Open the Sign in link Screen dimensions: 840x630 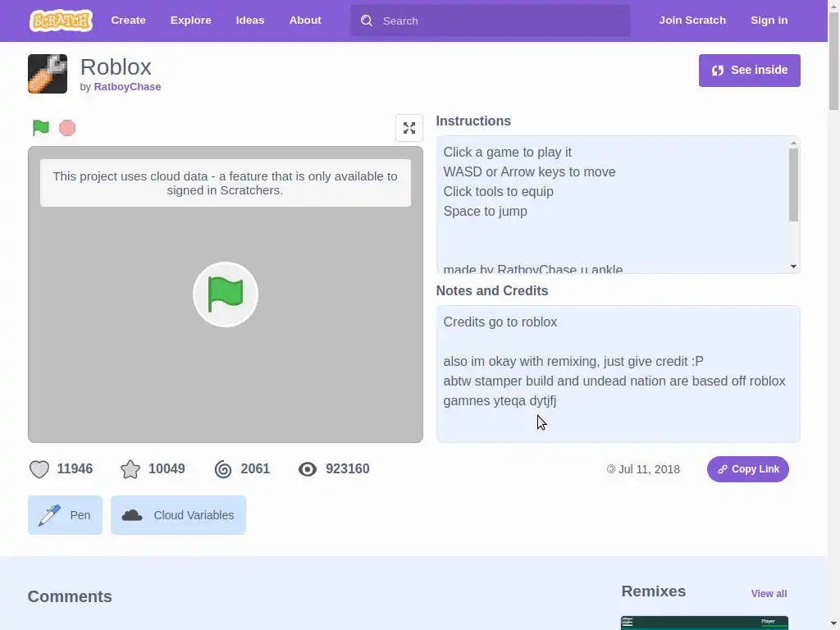pyautogui.click(x=769, y=21)
